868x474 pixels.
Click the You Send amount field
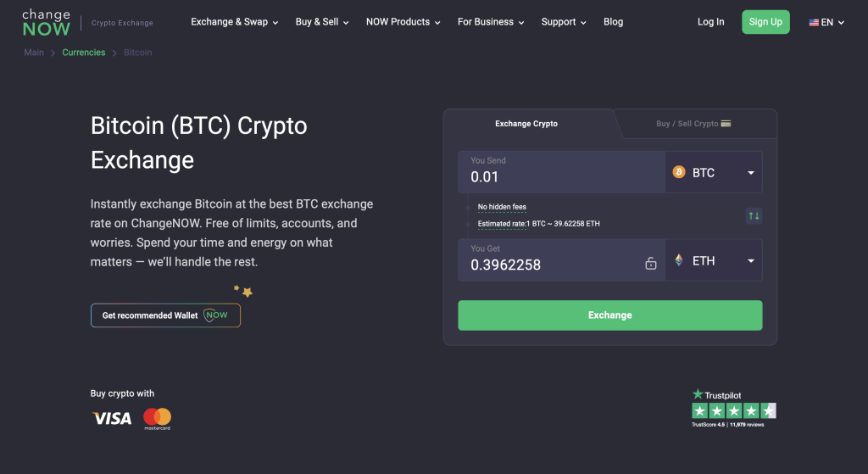coord(561,171)
